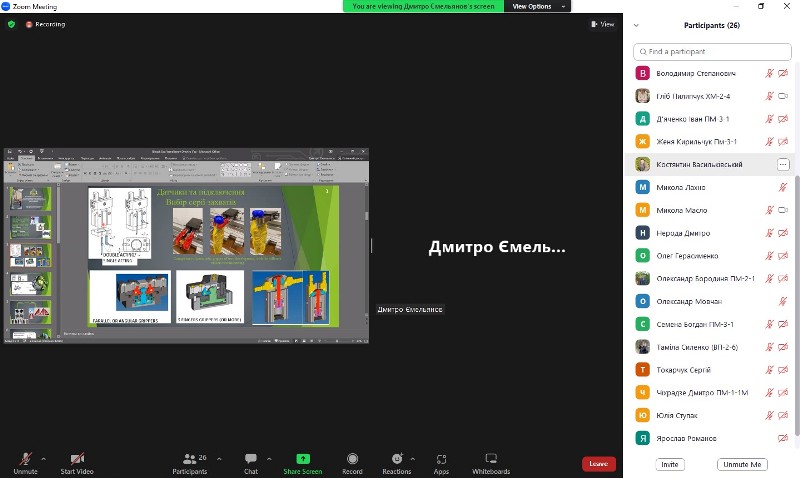Click the more options button for Костянтин Васильковський
800x478 pixels.
tap(783, 164)
